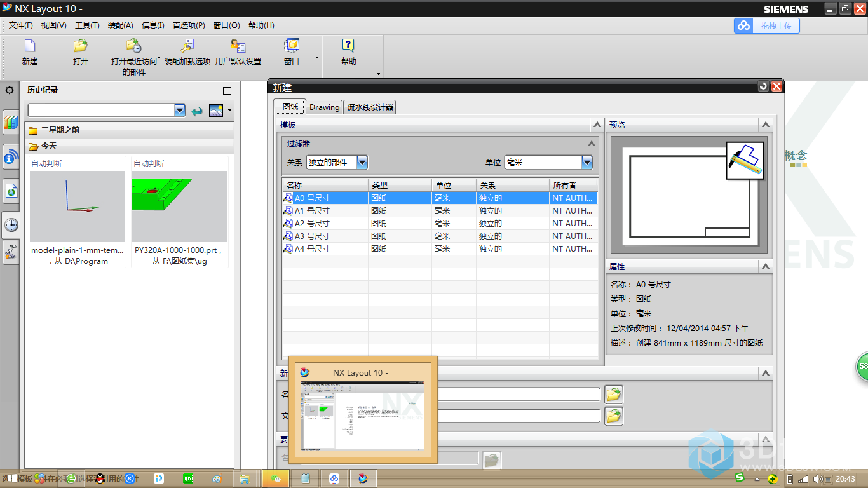Switch to the Drawing tab
Viewport: 868px width, 488px height.
(x=325, y=107)
